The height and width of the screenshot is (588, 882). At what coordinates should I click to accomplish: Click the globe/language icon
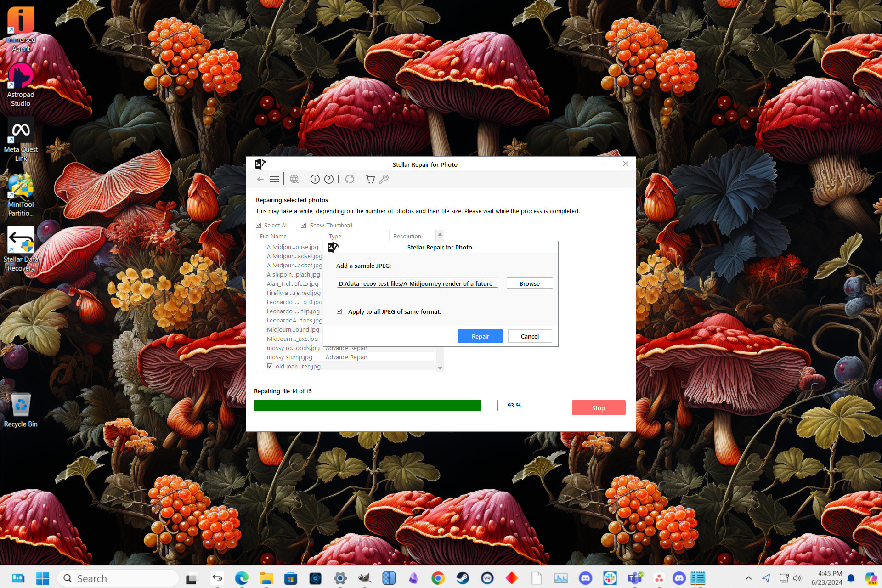click(294, 179)
